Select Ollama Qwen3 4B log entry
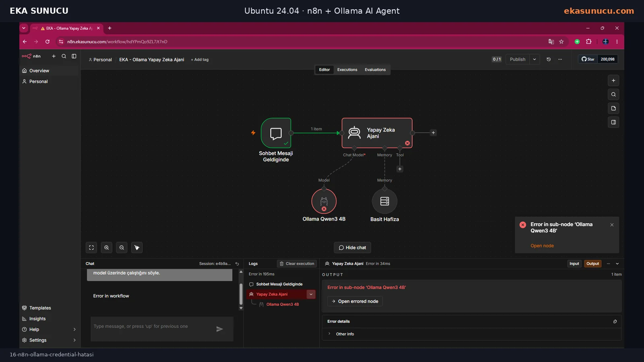 tap(283, 304)
